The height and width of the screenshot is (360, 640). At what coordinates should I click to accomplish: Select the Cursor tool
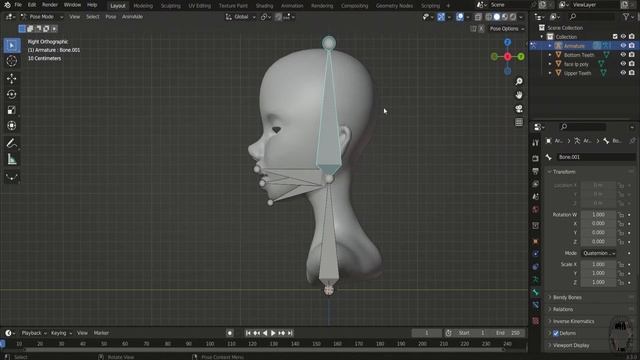[11, 61]
